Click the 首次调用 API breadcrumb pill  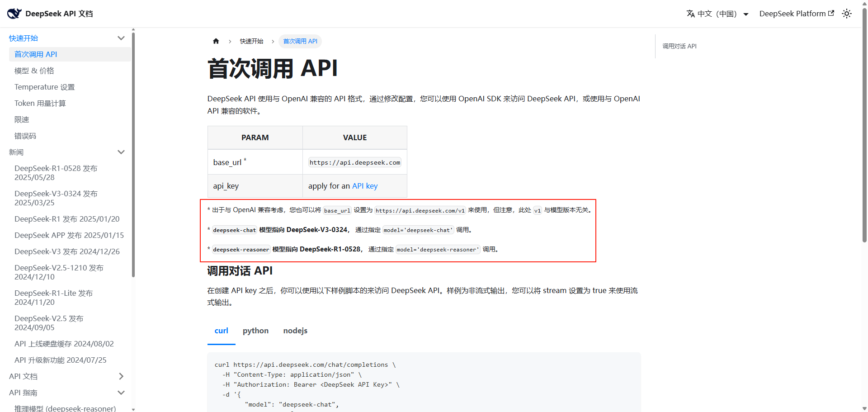(300, 41)
